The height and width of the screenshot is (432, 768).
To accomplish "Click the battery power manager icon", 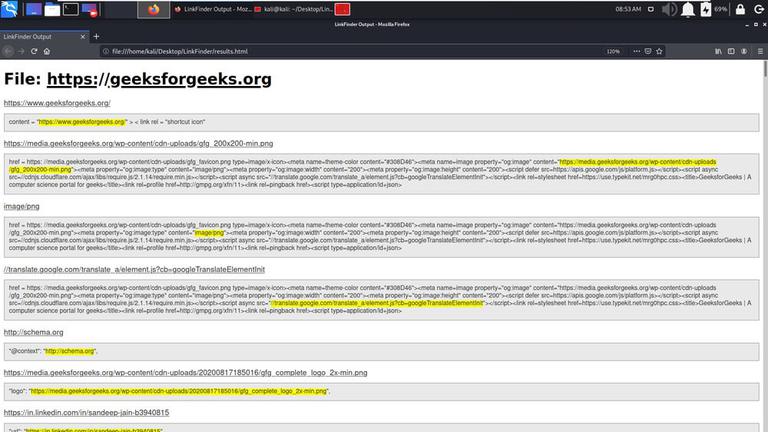I will [705, 9].
